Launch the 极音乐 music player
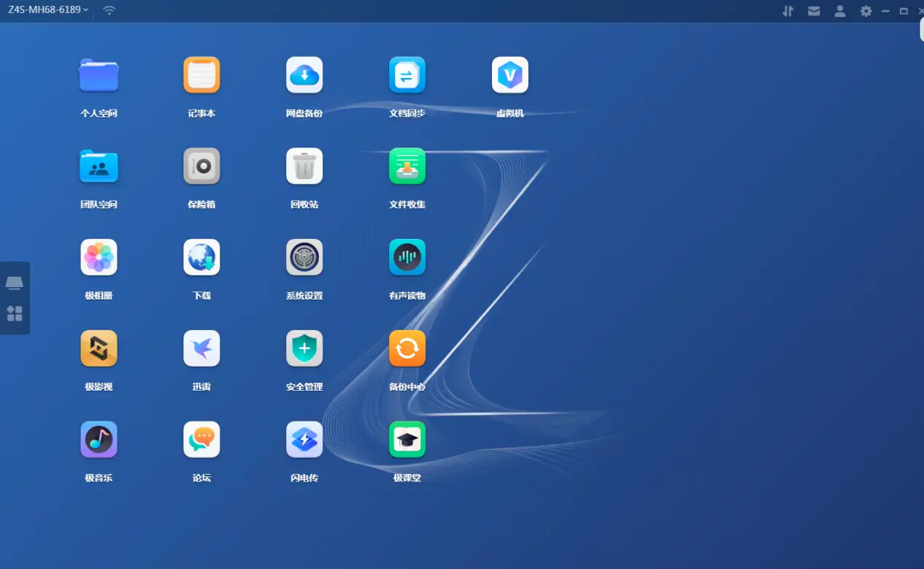 click(99, 440)
